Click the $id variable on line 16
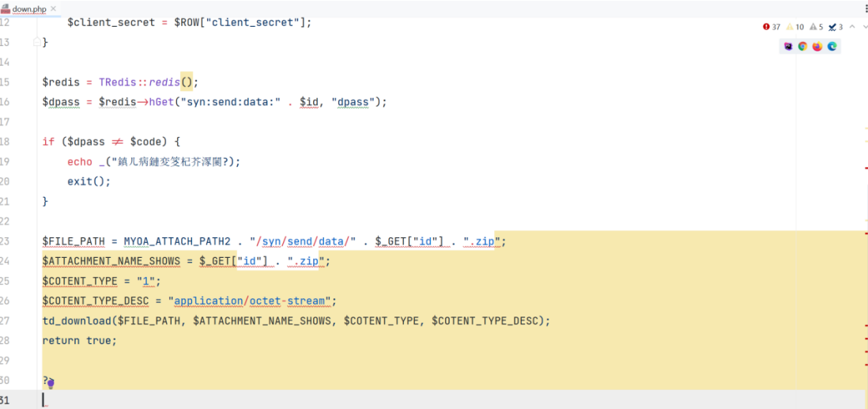 309,102
